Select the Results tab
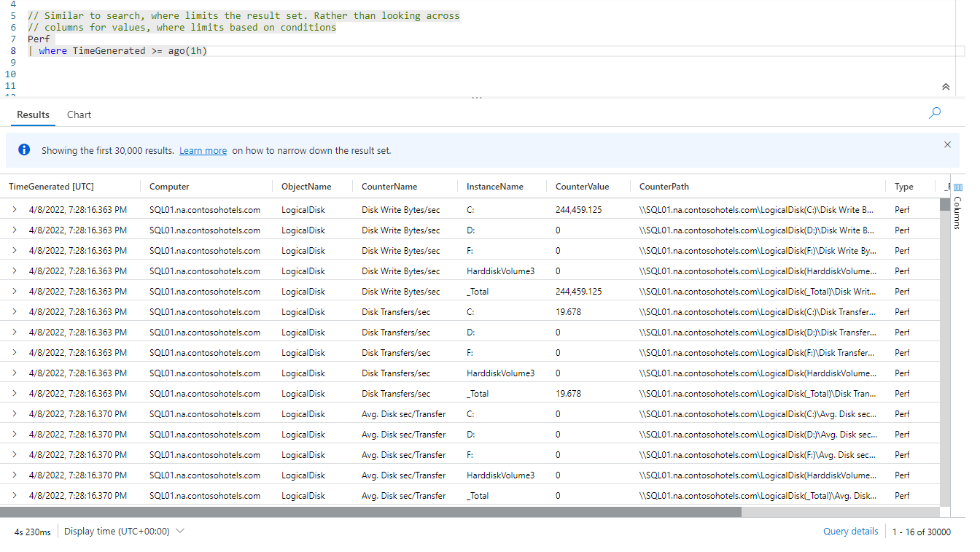Screen dimensions: 980x552 coord(34,114)
